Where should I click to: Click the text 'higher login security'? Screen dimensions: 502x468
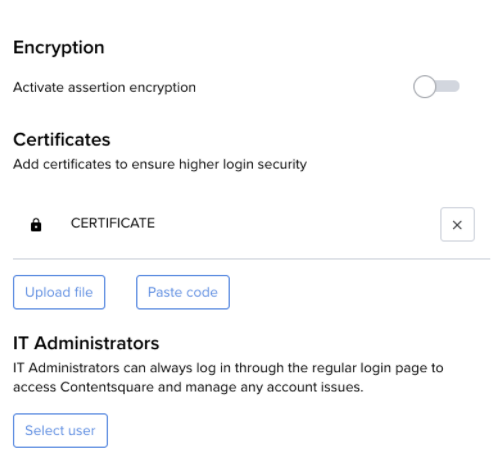pyautogui.click(x=243, y=164)
